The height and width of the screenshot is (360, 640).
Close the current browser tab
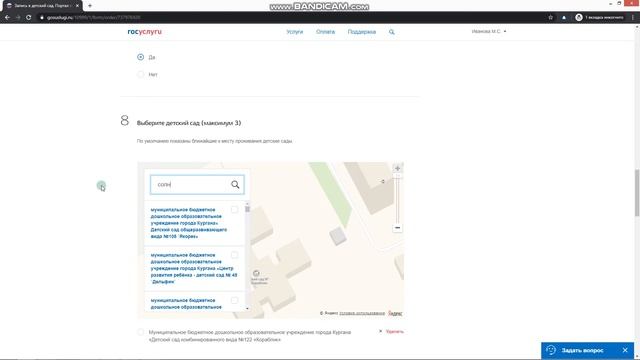(77, 6)
